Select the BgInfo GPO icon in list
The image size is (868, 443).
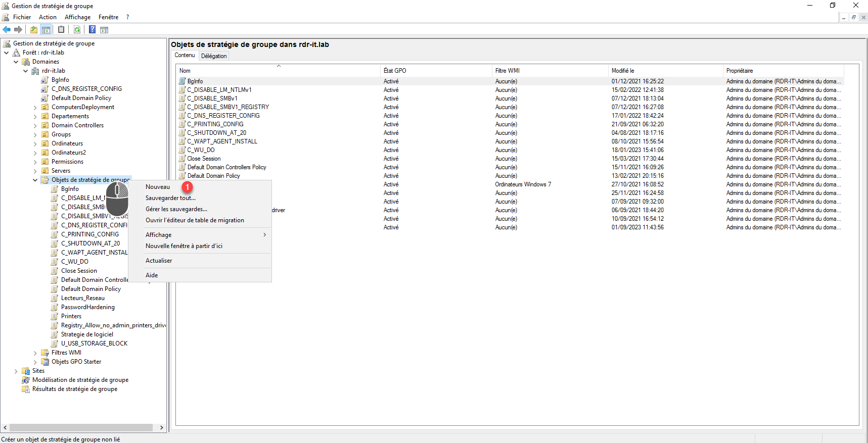click(x=182, y=81)
